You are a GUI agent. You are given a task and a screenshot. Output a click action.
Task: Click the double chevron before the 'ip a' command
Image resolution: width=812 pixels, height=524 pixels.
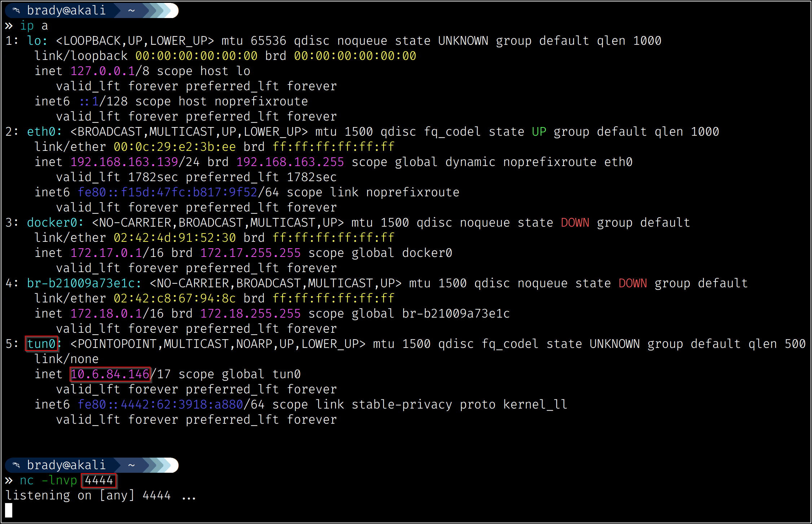[9, 26]
